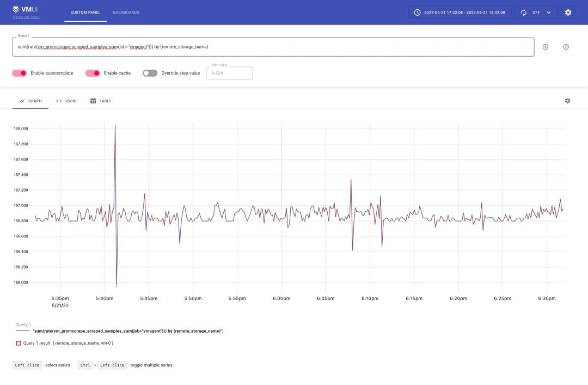Execute the query with the play icon
The height and width of the screenshot is (385, 588).
tap(545, 47)
